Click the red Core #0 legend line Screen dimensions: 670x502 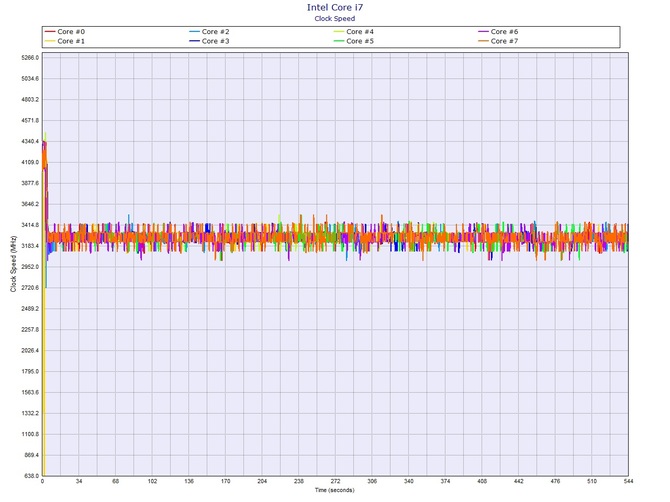point(50,32)
